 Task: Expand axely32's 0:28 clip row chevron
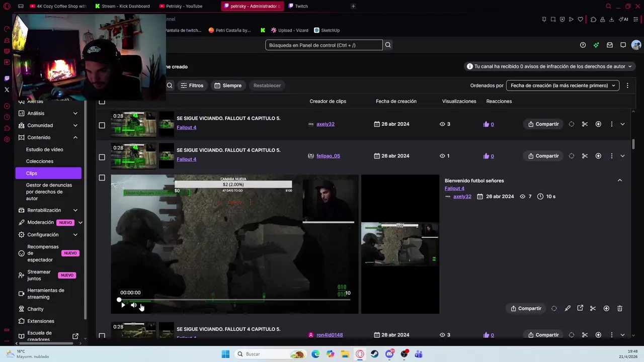[x=623, y=124]
